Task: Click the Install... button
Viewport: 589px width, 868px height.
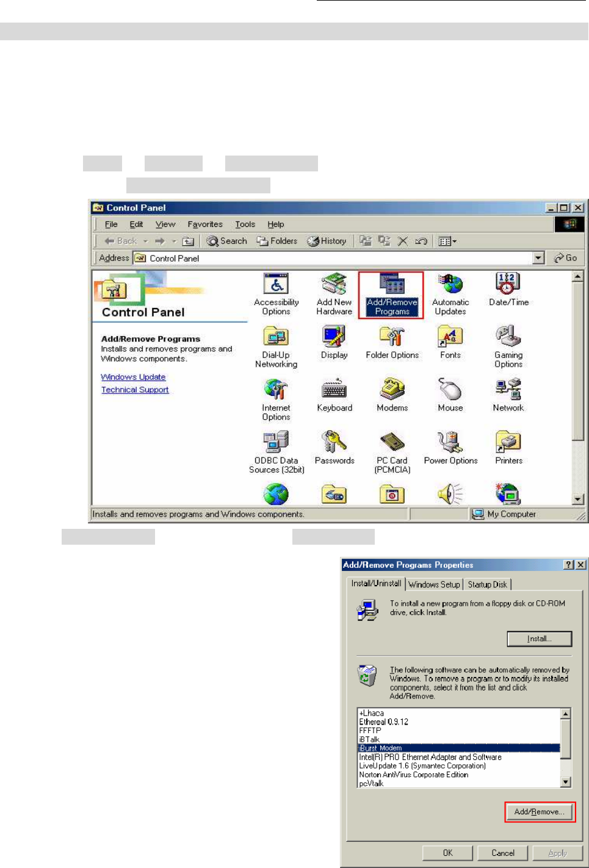Action: click(x=540, y=639)
